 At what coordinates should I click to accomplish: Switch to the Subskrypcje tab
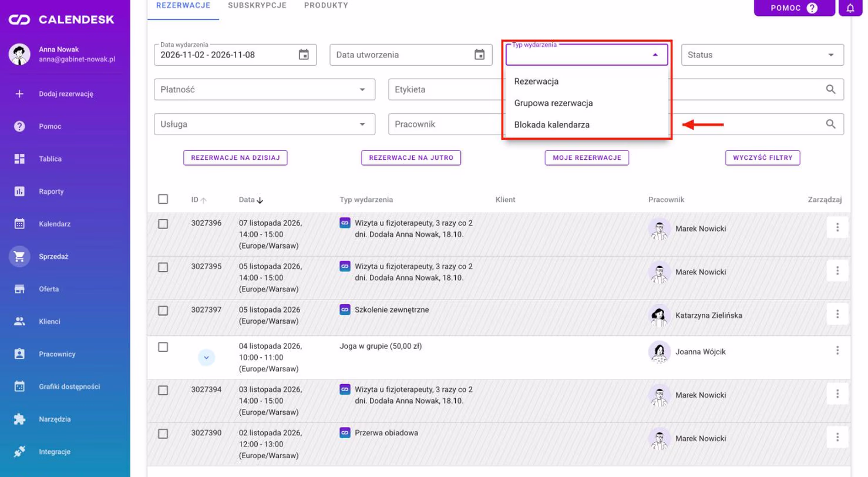click(257, 6)
